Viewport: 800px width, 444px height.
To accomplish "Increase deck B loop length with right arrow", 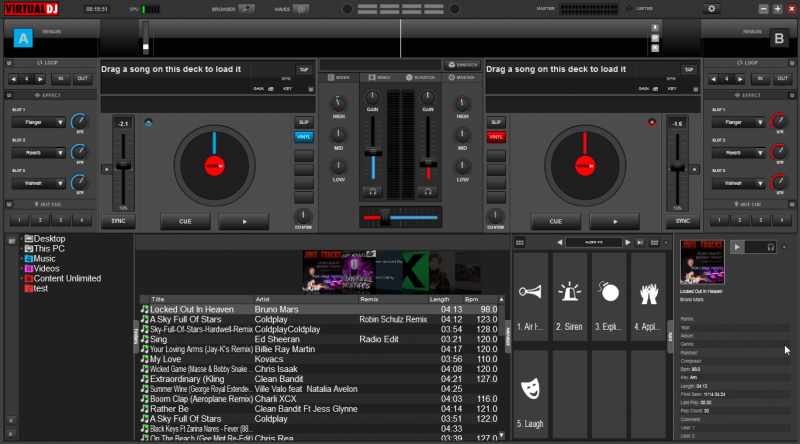I will click(x=740, y=79).
